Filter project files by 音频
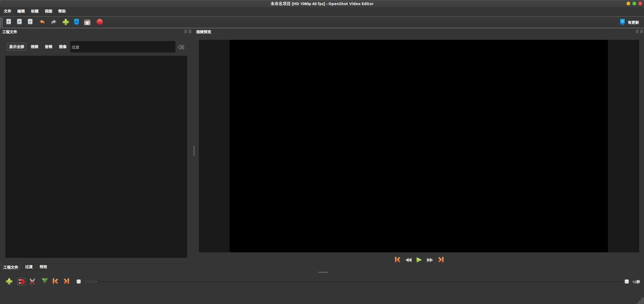 [x=49, y=47]
